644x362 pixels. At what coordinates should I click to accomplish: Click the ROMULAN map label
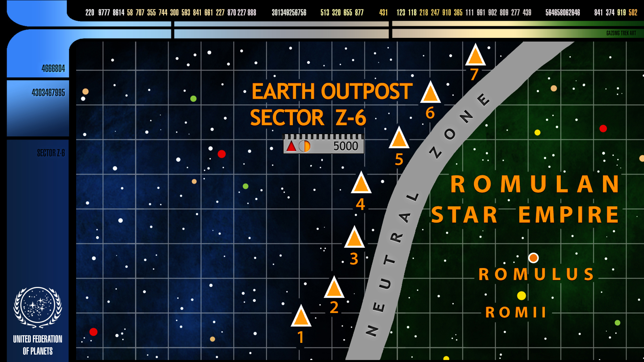tap(535, 184)
